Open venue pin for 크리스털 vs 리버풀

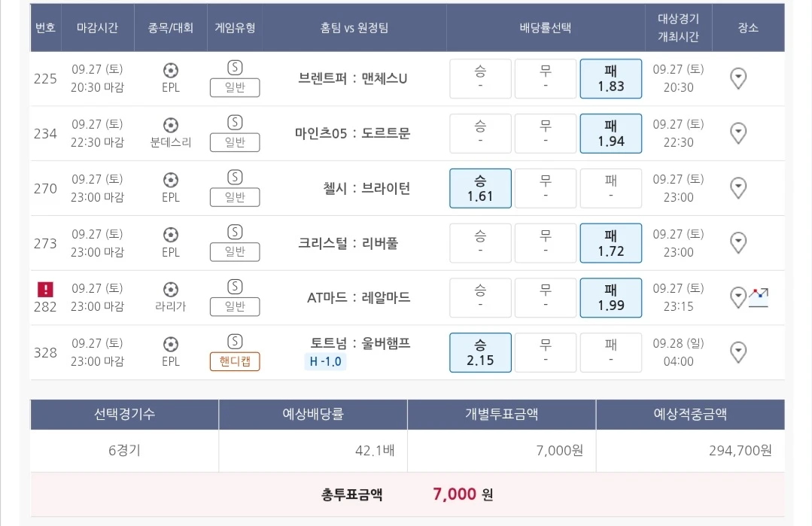739,243
